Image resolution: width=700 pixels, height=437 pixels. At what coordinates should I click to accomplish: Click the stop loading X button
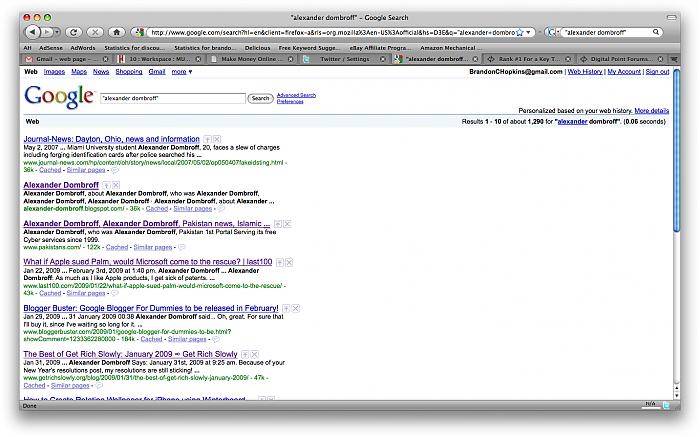coord(95,32)
